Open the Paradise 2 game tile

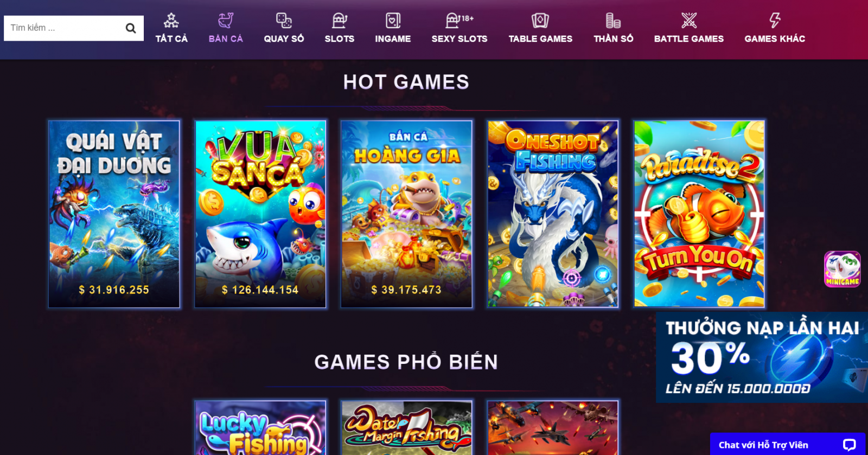pyautogui.click(x=699, y=214)
